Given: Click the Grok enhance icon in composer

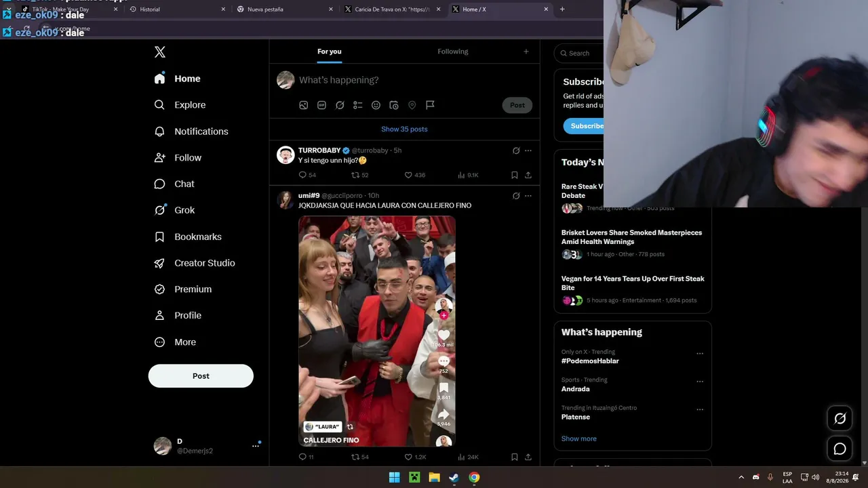Looking at the screenshot, I should (340, 105).
